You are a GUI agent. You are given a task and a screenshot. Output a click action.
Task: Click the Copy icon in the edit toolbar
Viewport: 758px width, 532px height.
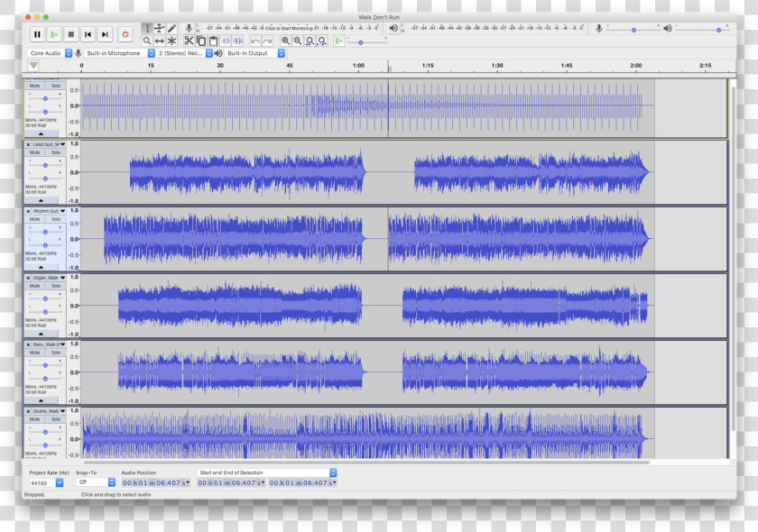point(201,41)
